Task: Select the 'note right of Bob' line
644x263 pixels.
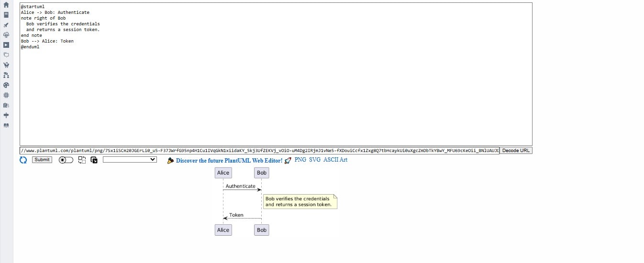Action: pyautogui.click(x=43, y=18)
